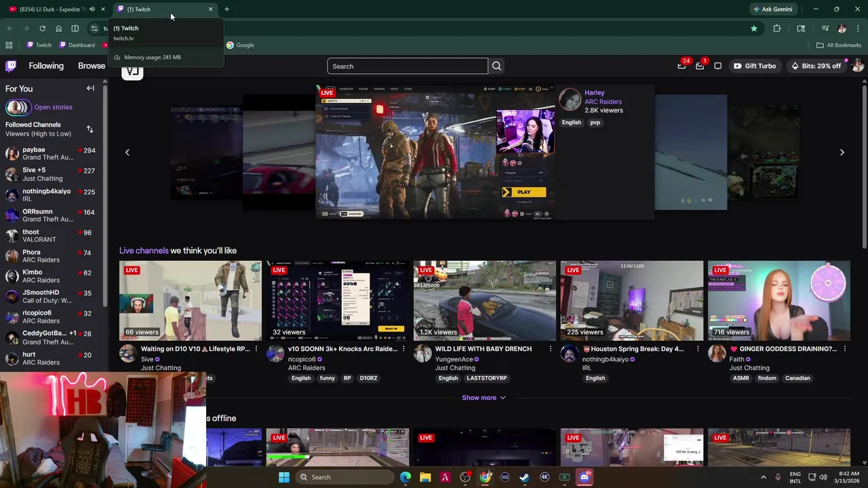
Task: Open options for nothingb4kaiyo stream card
Action: point(698,349)
